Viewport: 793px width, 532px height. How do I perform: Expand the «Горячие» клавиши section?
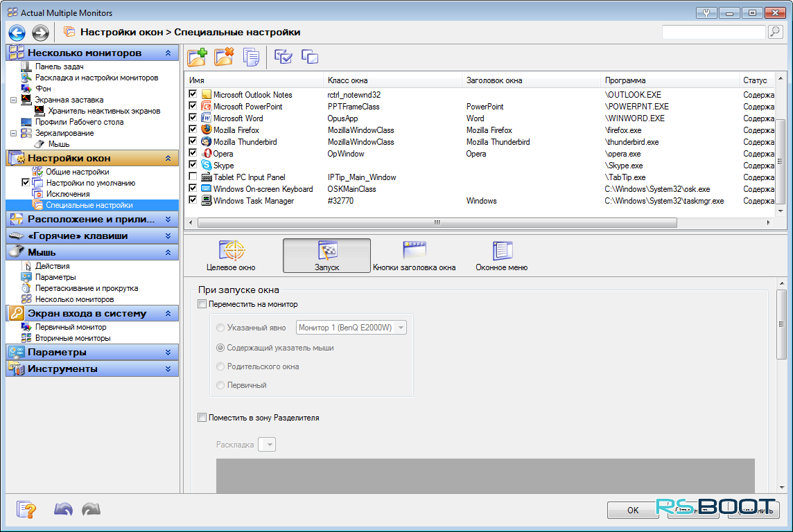pos(168,236)
